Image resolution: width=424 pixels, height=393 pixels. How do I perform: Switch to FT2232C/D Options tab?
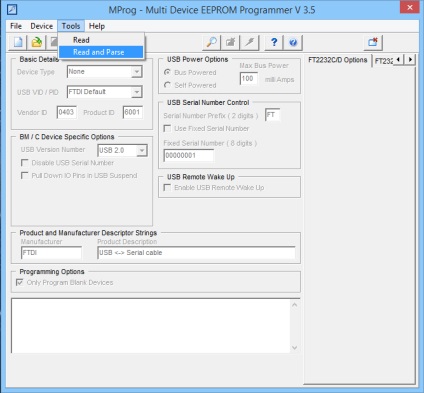337,60
